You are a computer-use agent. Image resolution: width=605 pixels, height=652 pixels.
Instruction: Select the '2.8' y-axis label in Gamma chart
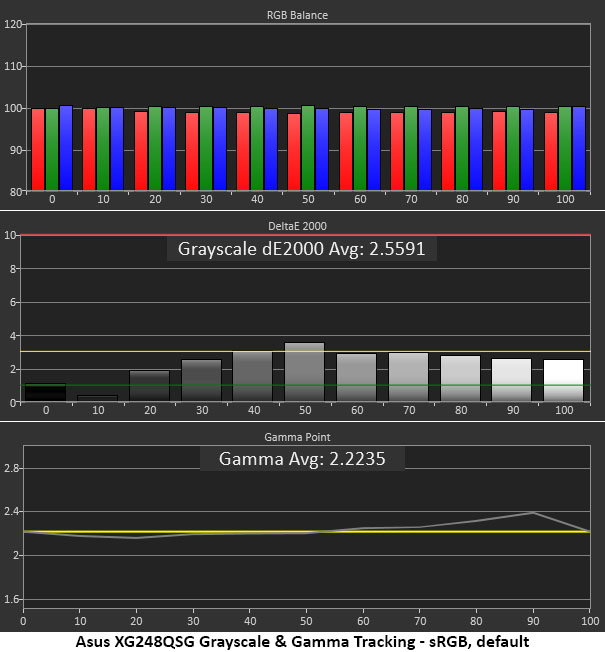click(x=12, y=468)
